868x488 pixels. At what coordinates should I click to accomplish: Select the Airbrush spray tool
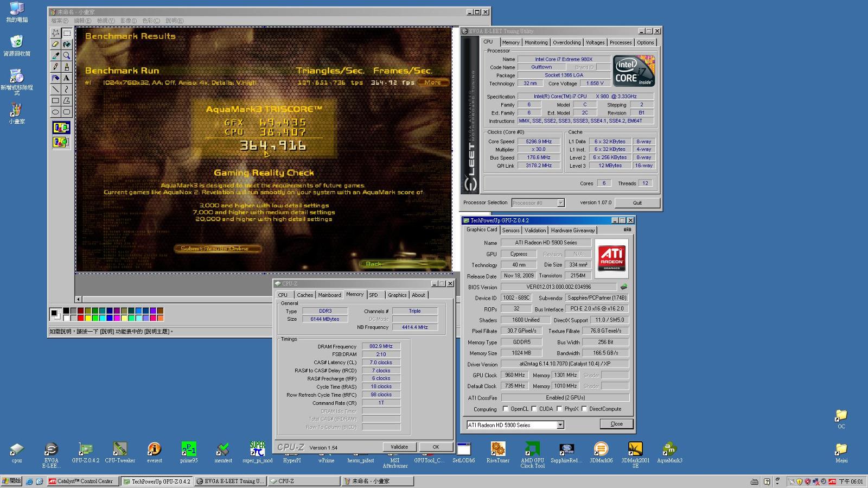point(55,78)
